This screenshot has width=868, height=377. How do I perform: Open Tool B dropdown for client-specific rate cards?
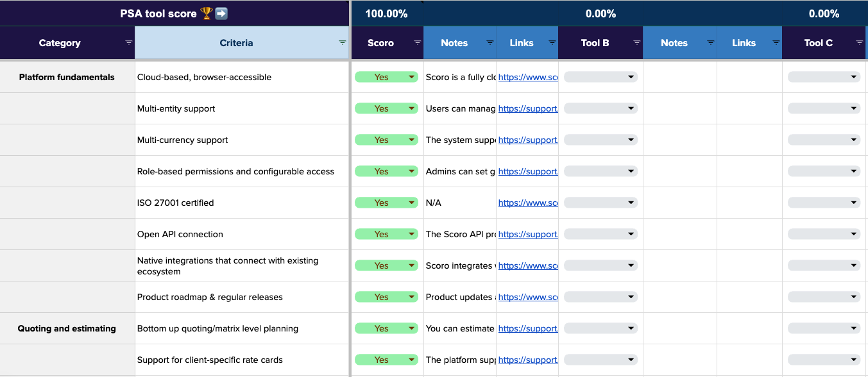point(600,360)
